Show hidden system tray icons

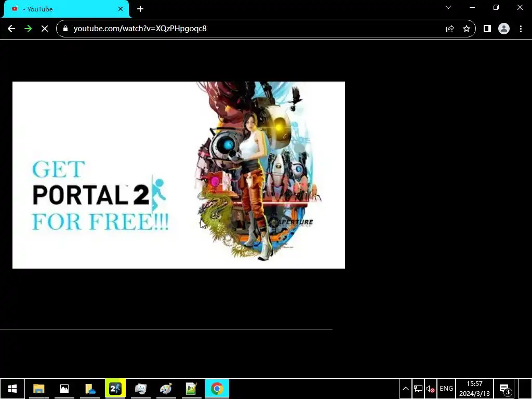(x=405, y=389)
